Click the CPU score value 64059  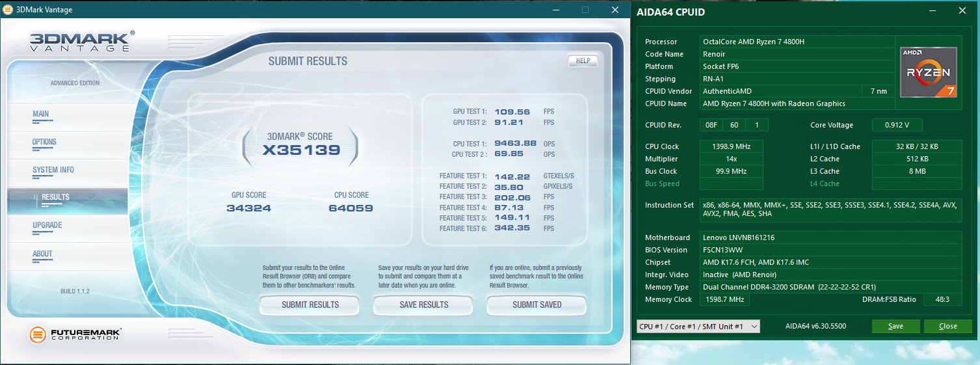(351, 208)
